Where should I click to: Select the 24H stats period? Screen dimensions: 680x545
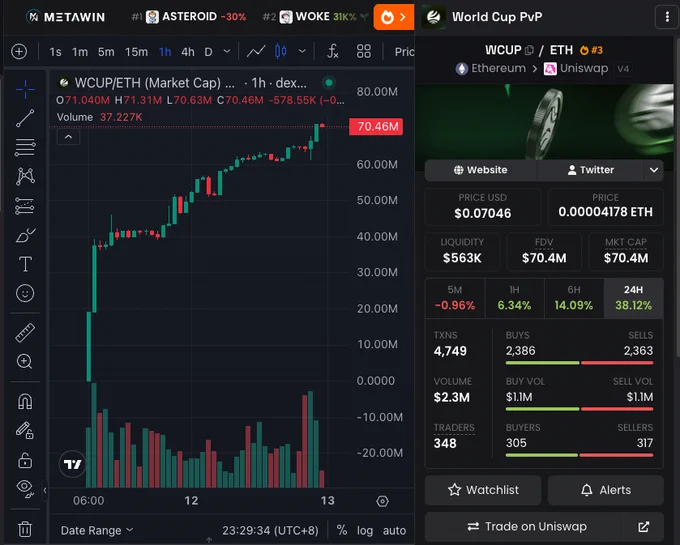[633, 298]
